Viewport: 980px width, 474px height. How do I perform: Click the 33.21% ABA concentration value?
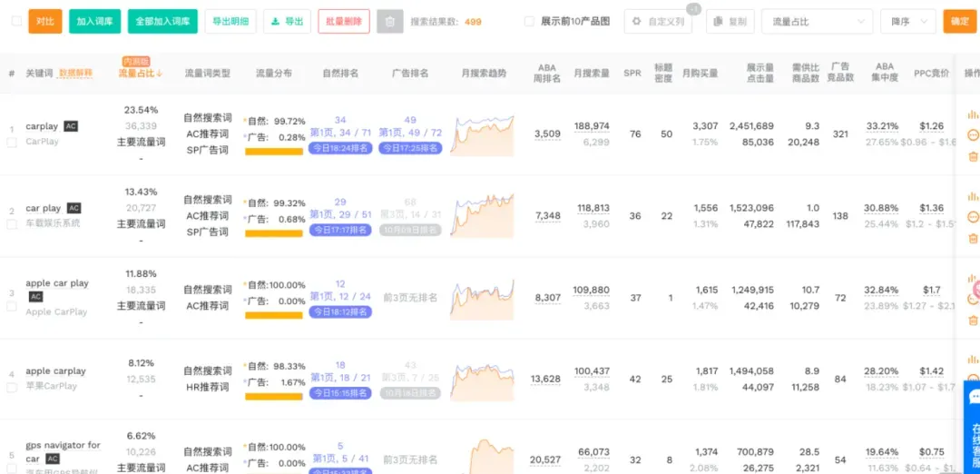(882, 126)
